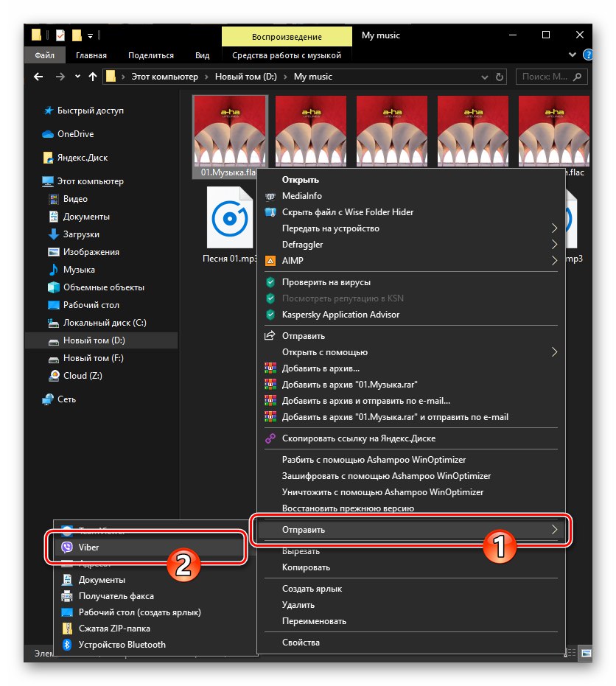Click the Bluetooth icon in send-to submenu

[x=67, y=645]
